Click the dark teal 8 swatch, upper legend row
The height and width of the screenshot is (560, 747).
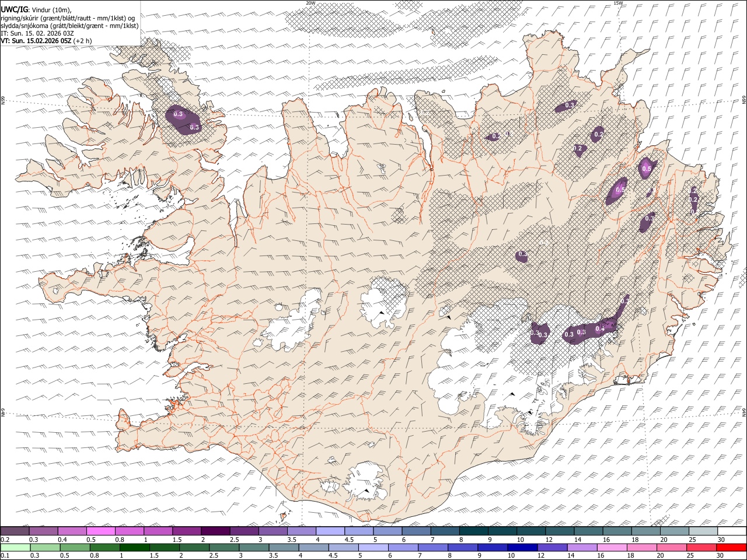pos(473,531)
